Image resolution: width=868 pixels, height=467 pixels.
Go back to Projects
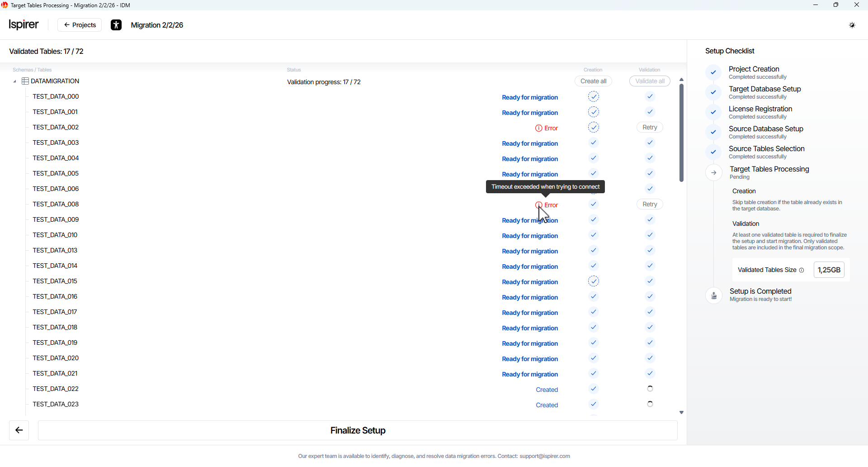pyautogui.click(x=80, y=25)
